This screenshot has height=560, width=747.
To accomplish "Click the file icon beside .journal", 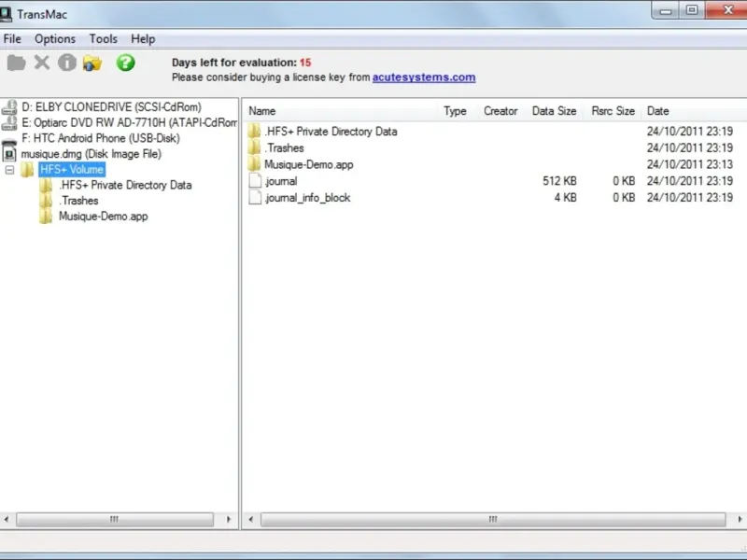I will pos(255,181).
